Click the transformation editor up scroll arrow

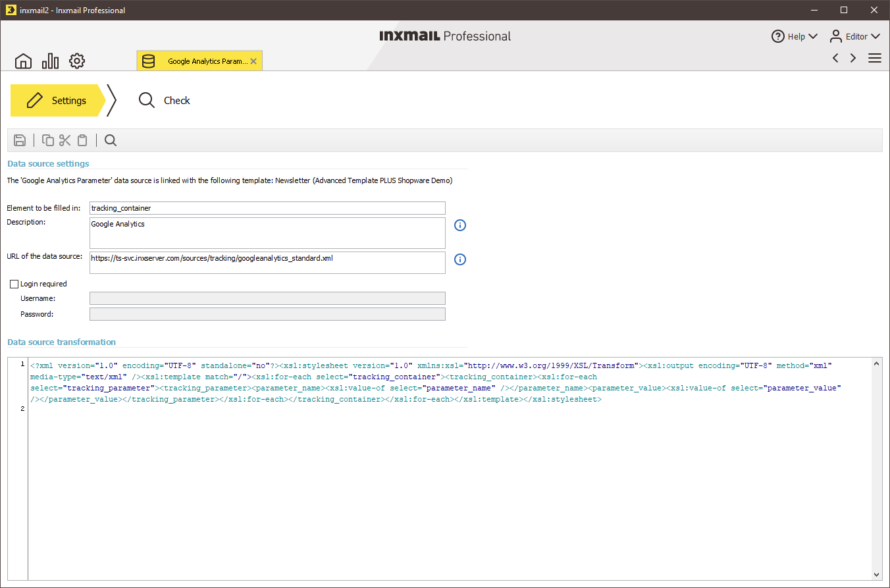tap(876, 363)
